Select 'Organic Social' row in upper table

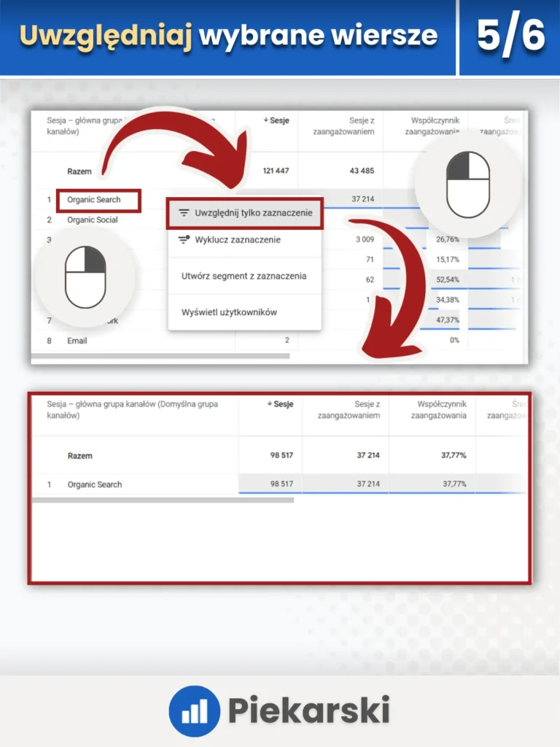tap(93, 220)
